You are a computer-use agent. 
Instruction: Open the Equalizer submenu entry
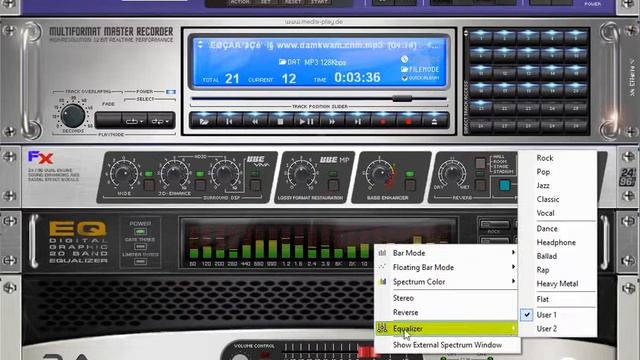pos(446,329)
